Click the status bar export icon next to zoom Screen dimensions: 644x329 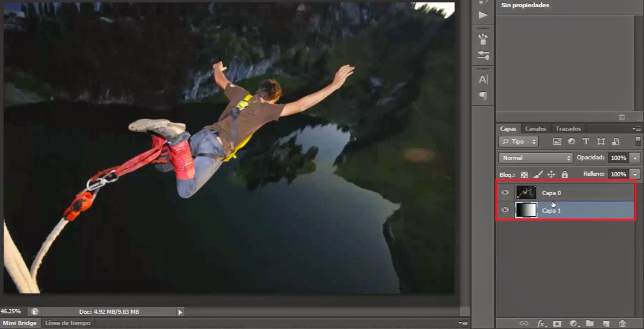tap(35, 311)
